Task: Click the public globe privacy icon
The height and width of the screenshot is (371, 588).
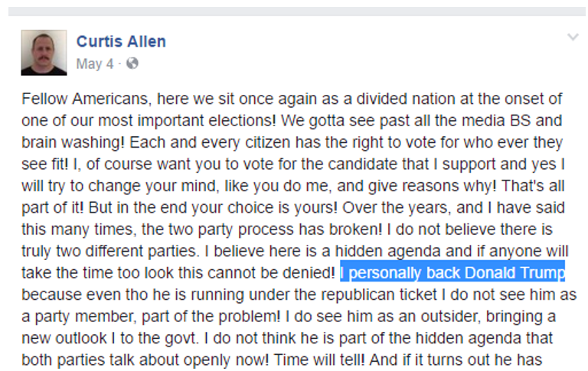Action: pyautogui.click(x=132, y=63)
